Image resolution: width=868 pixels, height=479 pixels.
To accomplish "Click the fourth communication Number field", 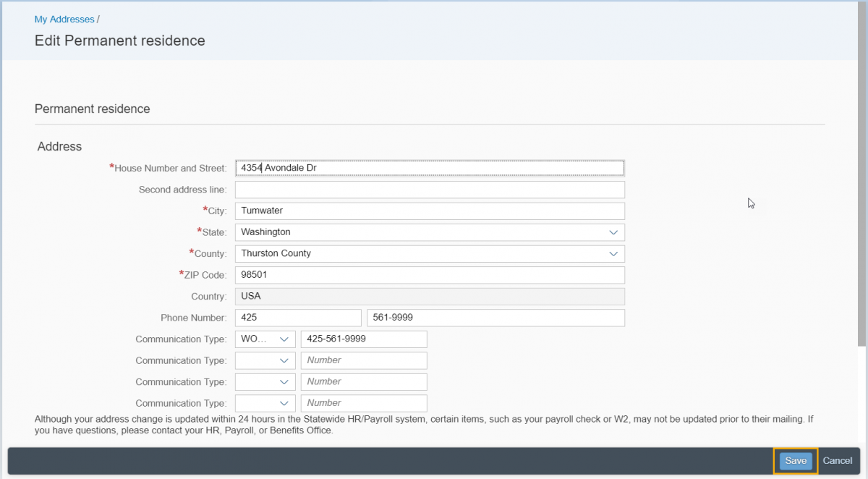I will coord(364,403).
